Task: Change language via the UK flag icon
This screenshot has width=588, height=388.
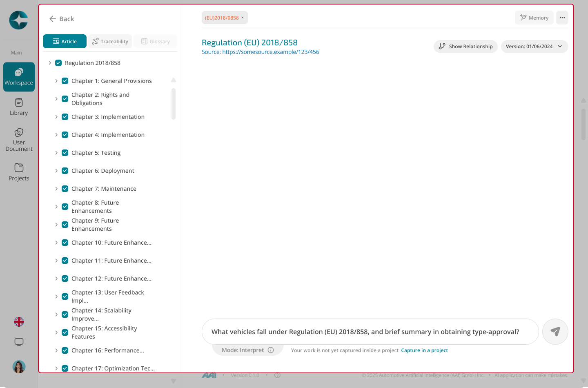Action: pyautogui.click(x=19, y=322)
